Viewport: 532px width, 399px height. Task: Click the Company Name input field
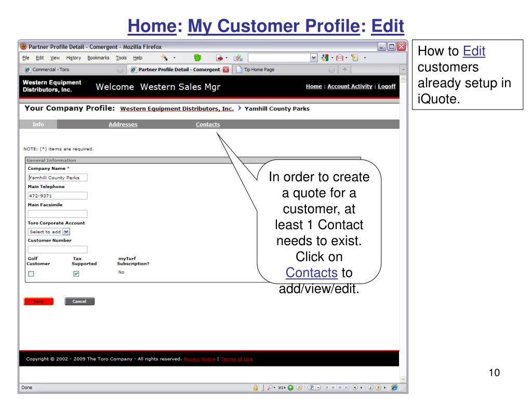57,178
